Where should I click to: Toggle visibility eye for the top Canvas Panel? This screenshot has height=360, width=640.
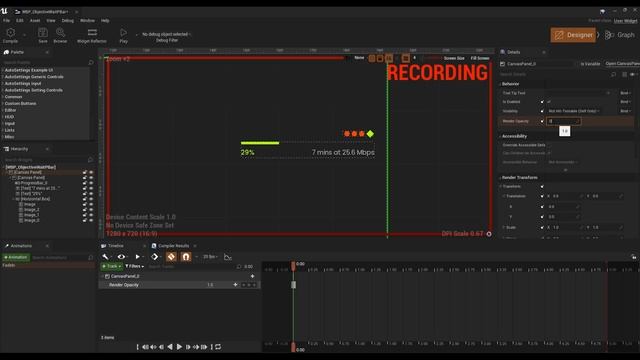[x=91, y=172]
